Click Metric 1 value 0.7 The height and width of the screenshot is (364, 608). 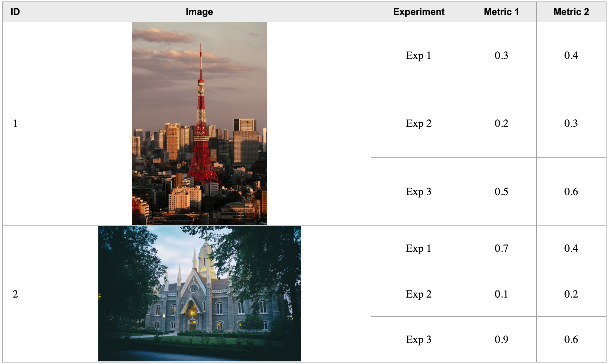[501, 248]
